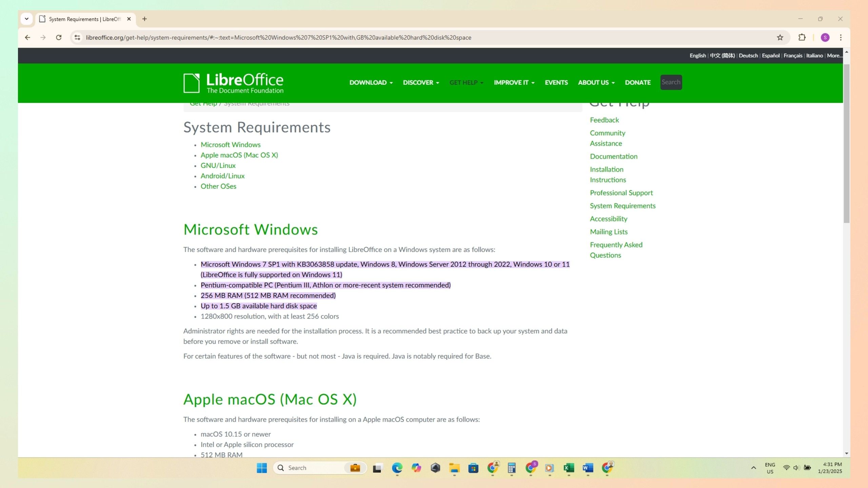Open the EVENTS menu item
This screenshot has width=868, height=488.
click(x=556, y=82)
